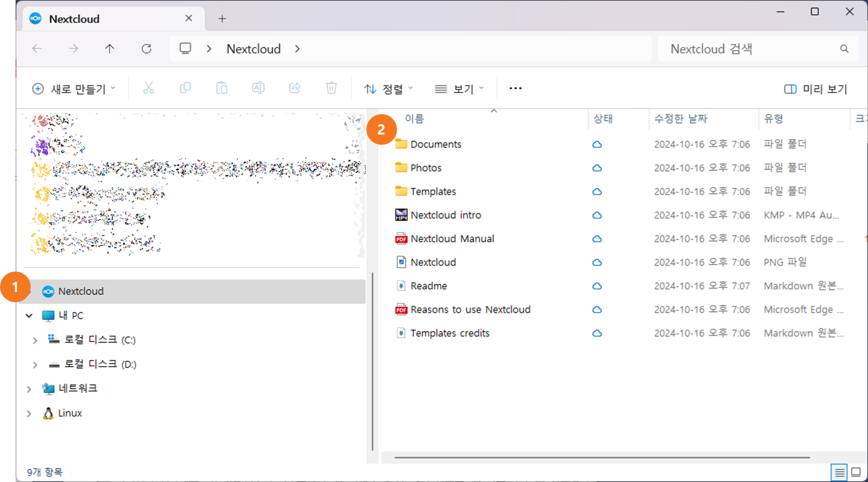
Task: Open the three-dot more options menu
Action: pos(515,89)
